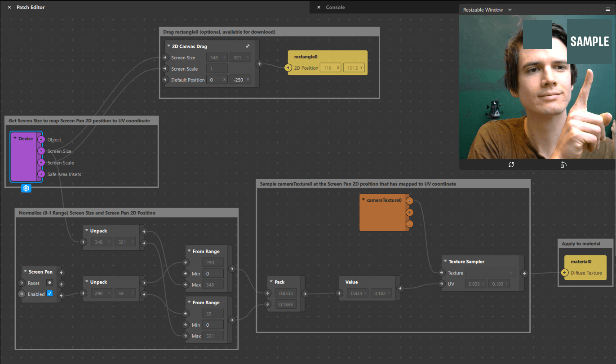Click the Value patch title

click(x=351, y=282)
